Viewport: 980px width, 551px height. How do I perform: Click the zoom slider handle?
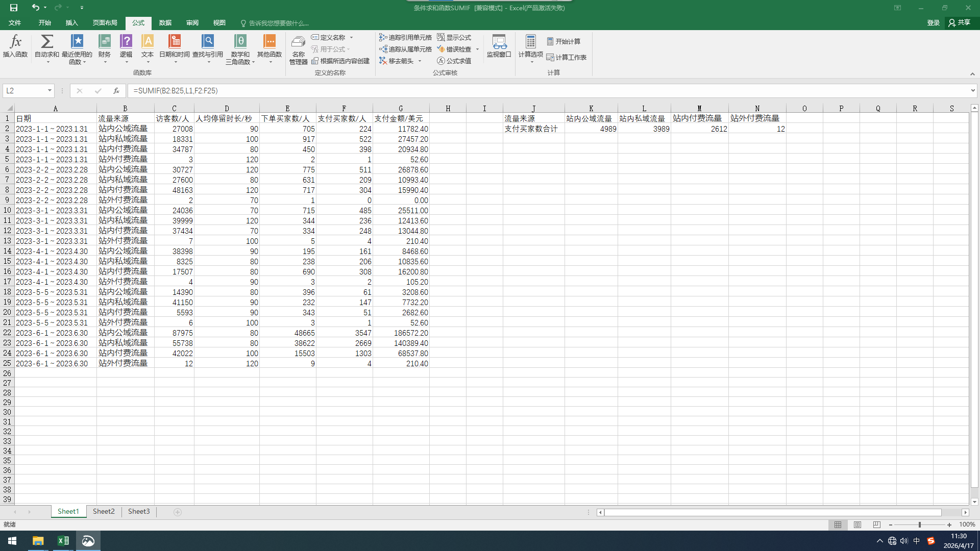(x=920, y=524)
